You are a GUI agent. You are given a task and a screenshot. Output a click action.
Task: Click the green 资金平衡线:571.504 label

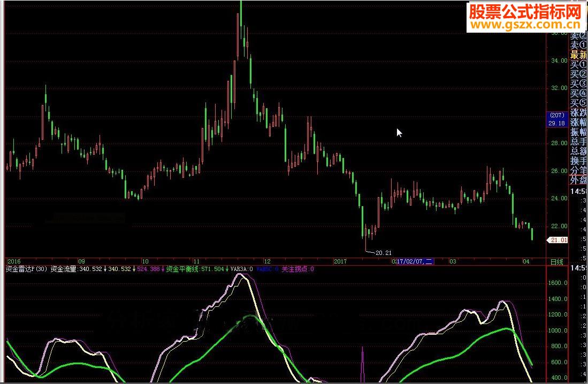click(x=195, y=269)
